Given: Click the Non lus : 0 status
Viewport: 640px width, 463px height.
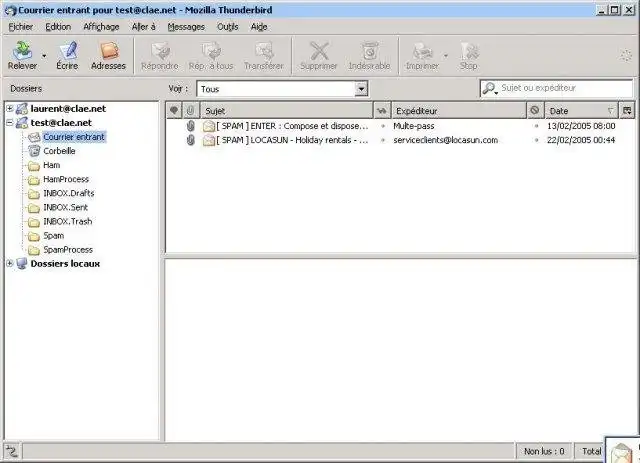Looking at the screenshot, I should tap(544, 451).
